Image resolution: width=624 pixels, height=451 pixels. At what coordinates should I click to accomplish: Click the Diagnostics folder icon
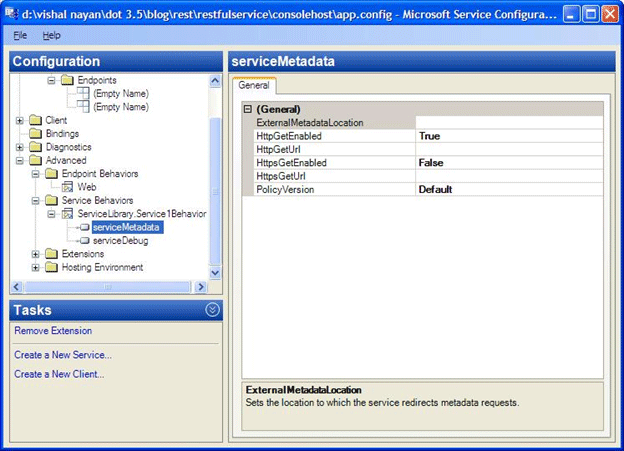click(36, 147)
